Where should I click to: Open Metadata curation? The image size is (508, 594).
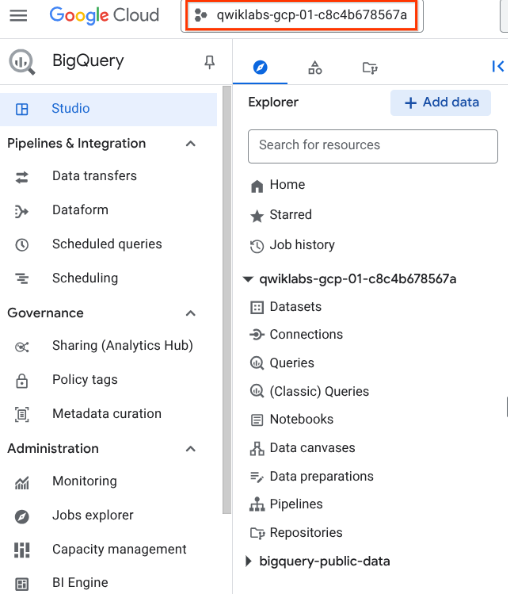point(107,414)
